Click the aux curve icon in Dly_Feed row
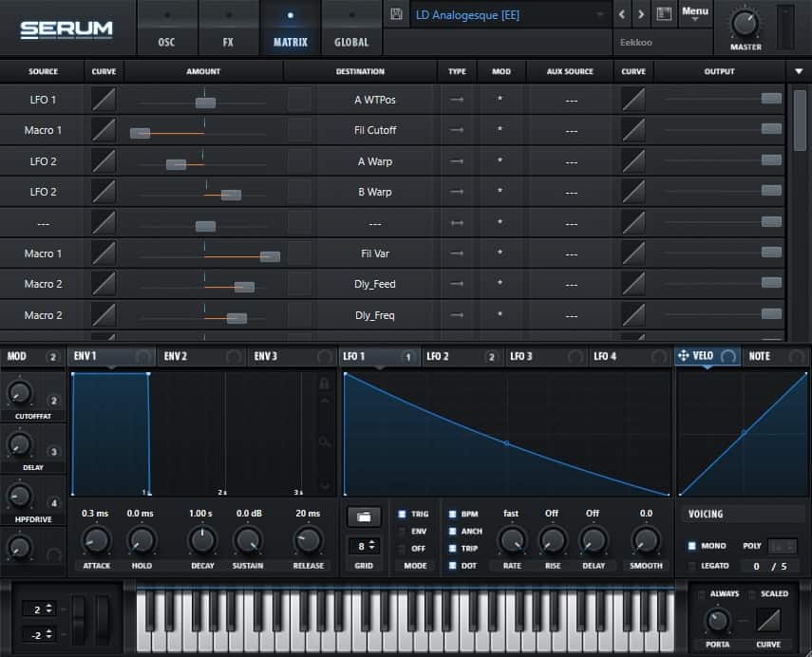Screen dimensions: 812x657 pyautogui.click(x=633, y=284)
